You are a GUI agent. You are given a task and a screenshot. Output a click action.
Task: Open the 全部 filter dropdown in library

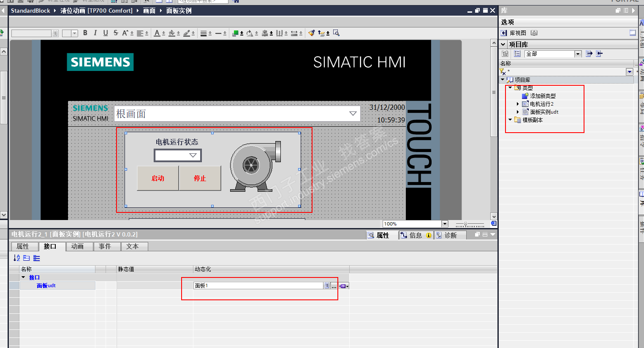(x=578, y=54)
